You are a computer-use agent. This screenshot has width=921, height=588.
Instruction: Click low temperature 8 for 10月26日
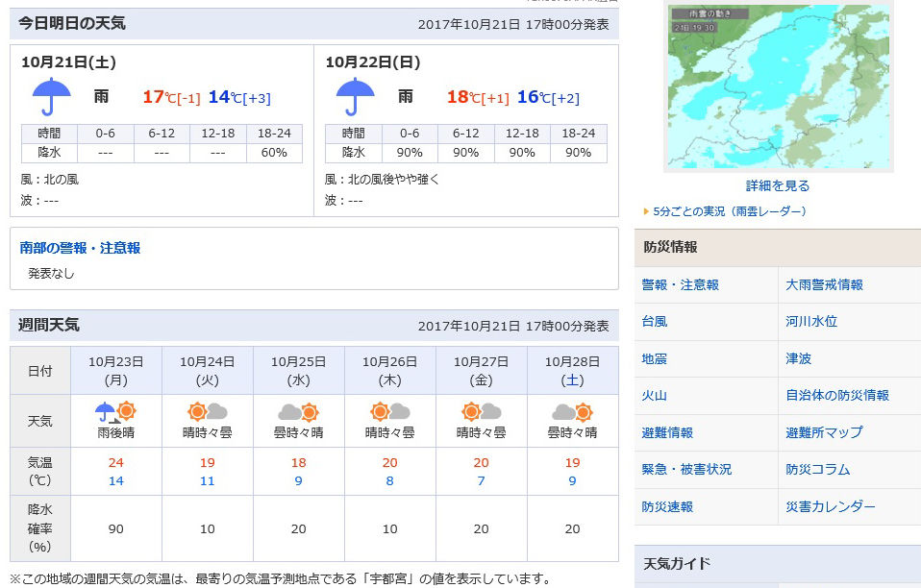[390, 480]
